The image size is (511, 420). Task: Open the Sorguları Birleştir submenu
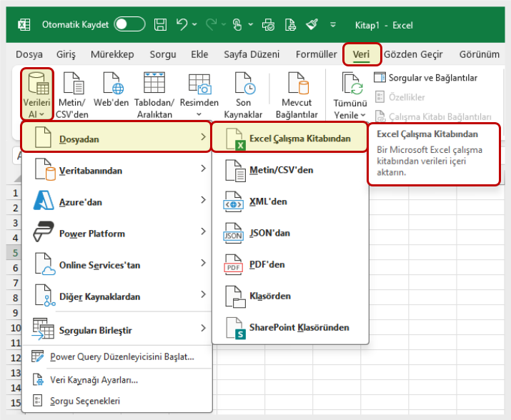(x=117, y=329)
